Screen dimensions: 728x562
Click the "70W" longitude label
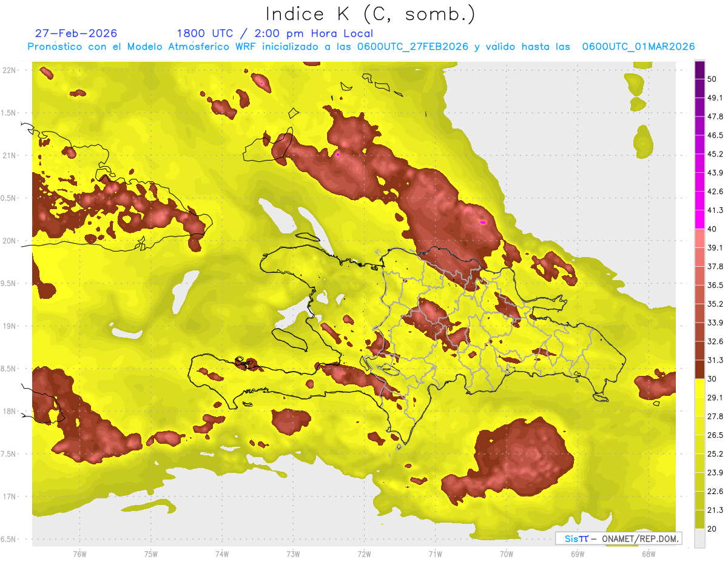coord(506,554)
